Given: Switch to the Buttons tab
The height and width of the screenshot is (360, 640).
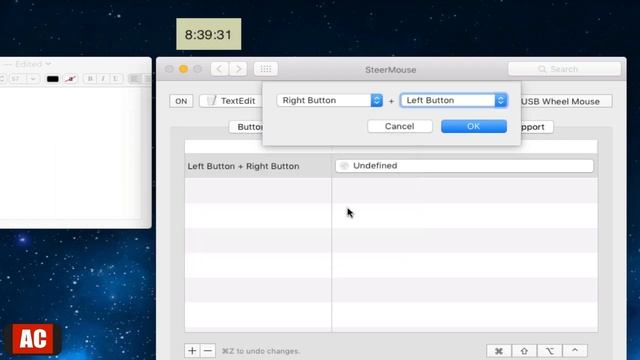Looking at the screenshot, I should 246,127.
